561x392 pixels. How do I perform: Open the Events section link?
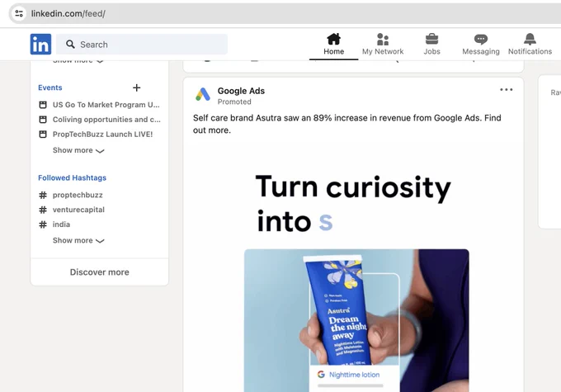pyautogui.click(x=50, y=87)
